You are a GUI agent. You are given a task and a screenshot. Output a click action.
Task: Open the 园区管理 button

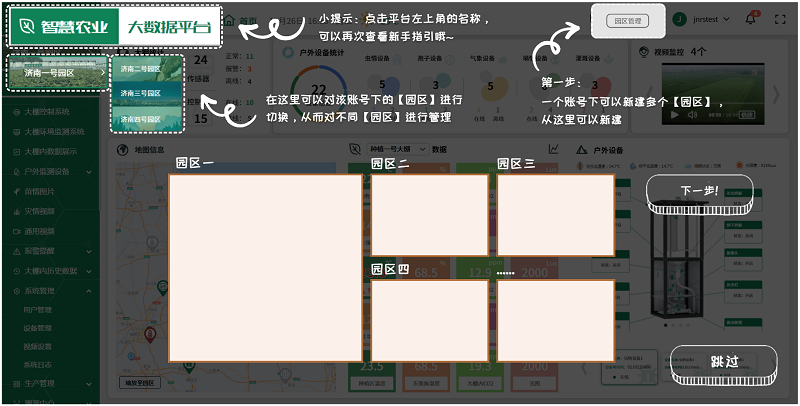(x=628, y=20)
